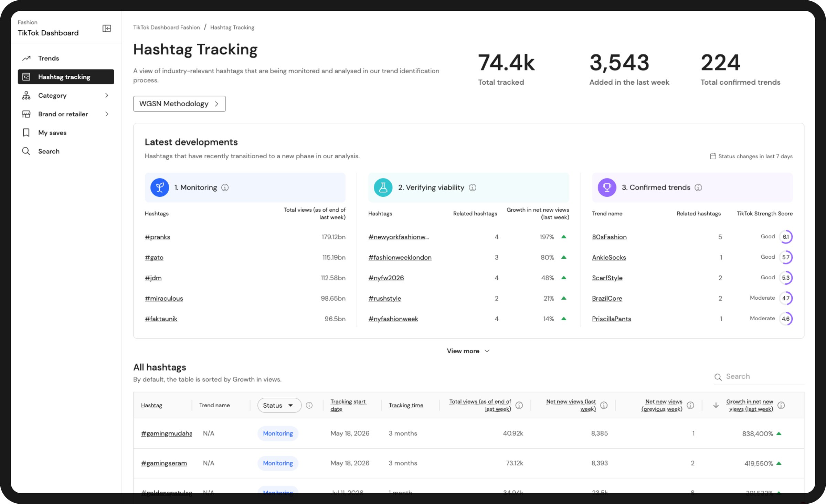Click the WGSN Methodology button

tap(179, 104)
